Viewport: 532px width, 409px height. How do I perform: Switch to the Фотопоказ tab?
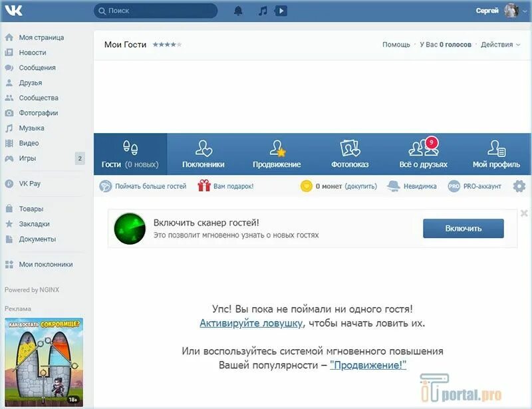pyautogui.click(x=350, y=154)
